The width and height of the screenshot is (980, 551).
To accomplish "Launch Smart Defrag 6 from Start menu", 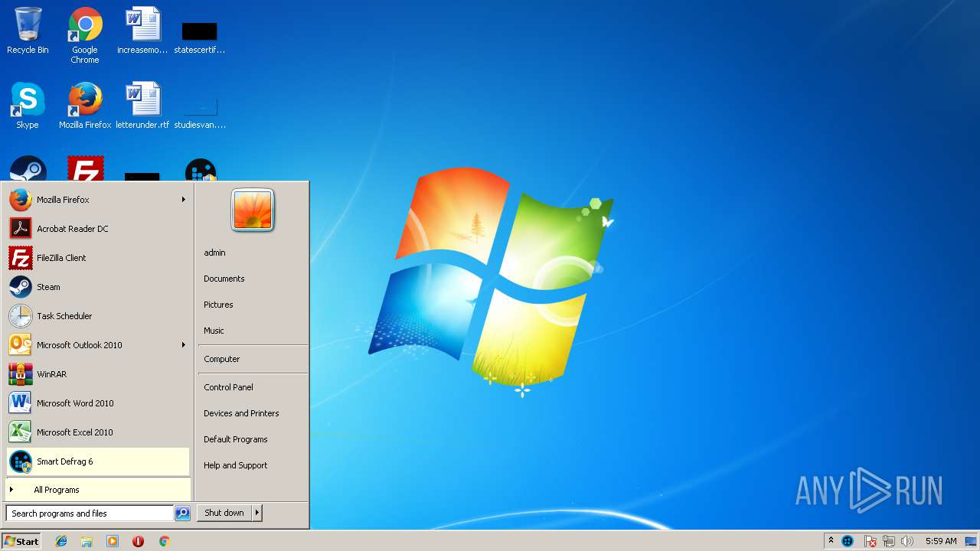I will (98, 461).
